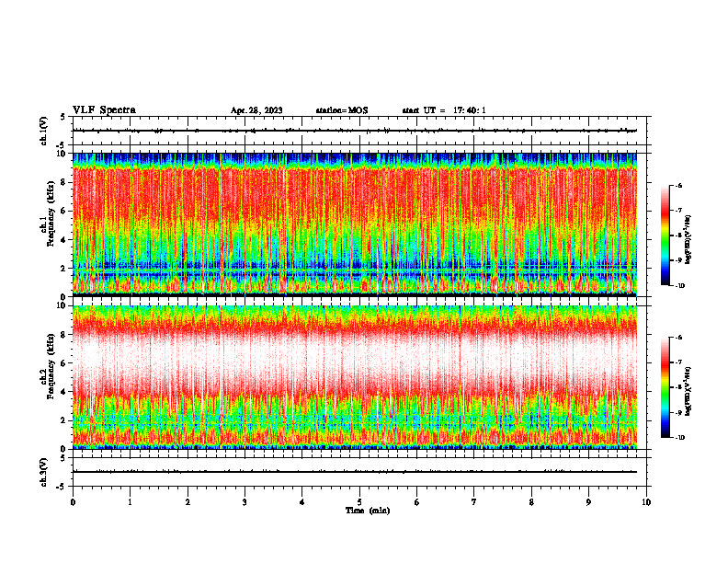This screenshot has height=563, width=728.
Task: Click the ch.1 voltage waveform trace
Action: click(355, 131)
